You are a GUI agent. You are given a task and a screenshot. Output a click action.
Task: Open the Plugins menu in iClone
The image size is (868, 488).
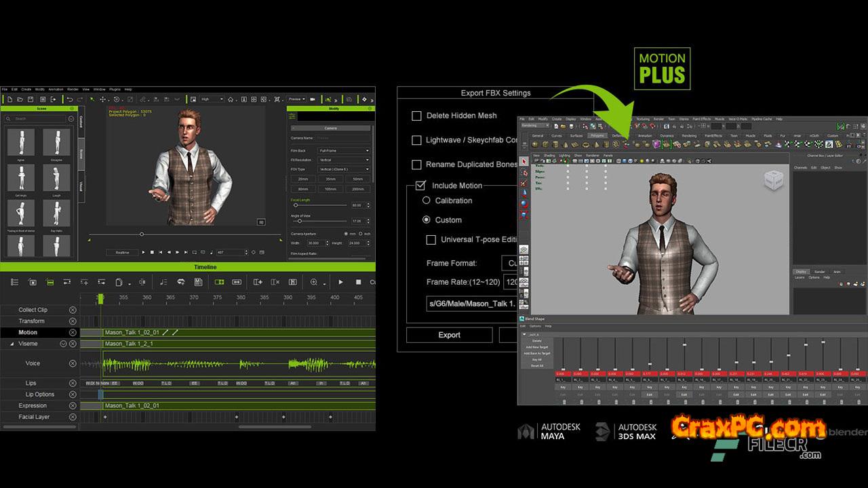(115, 89)
